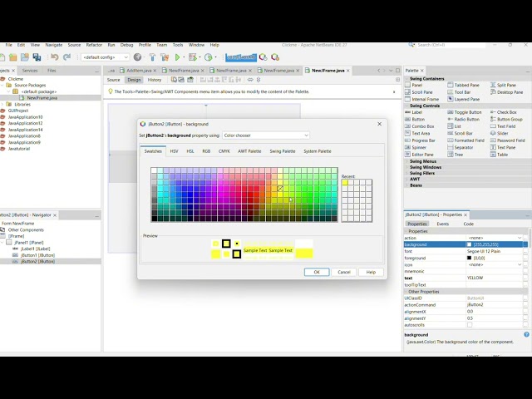Confirm the color with the OK button

click(x=317, y=272)
